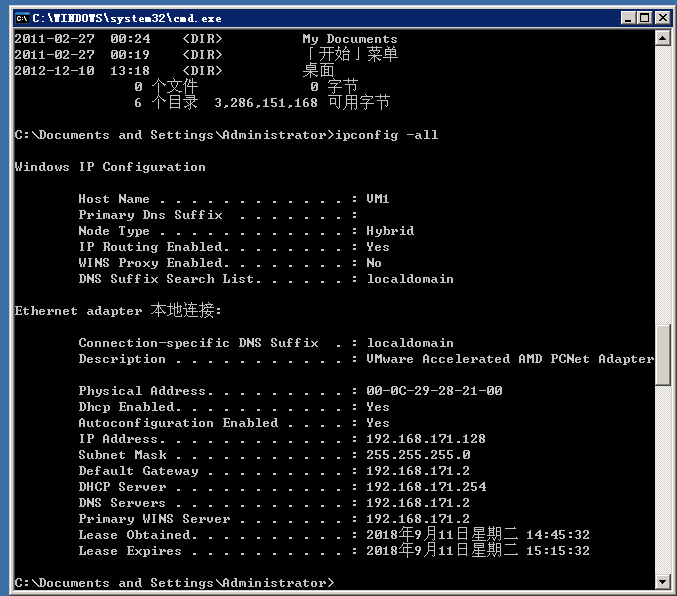Screen dimensions: 677x596
Task: Click the typed command ipconfig -all
Action: 387,135
